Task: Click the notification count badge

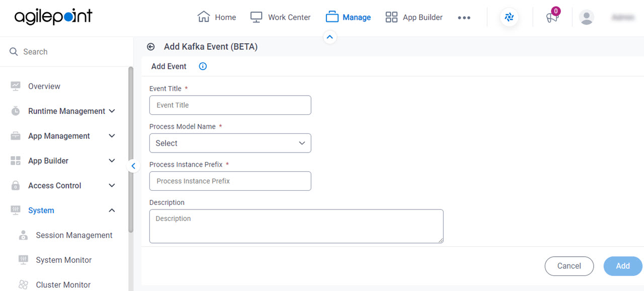Action: pos(555,11)
